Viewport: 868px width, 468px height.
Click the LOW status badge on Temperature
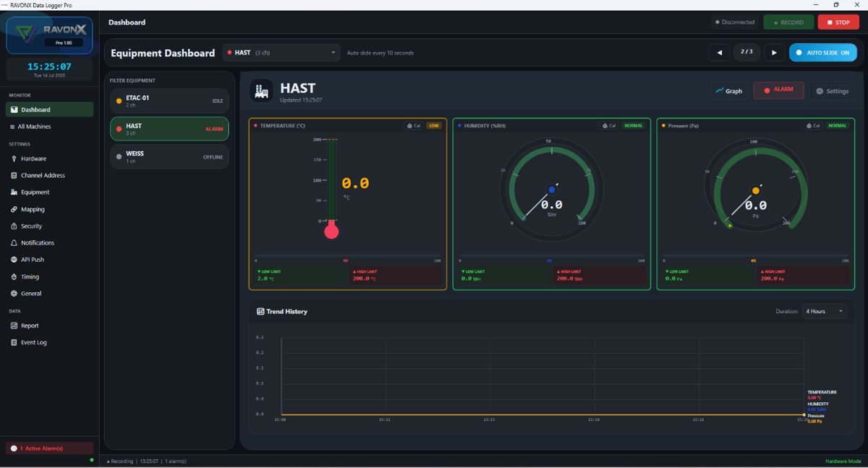tap(433, 126)
